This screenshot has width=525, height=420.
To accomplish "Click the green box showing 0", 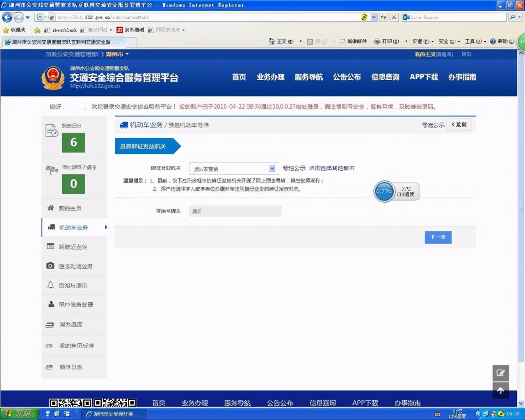I will coord(73,184).
